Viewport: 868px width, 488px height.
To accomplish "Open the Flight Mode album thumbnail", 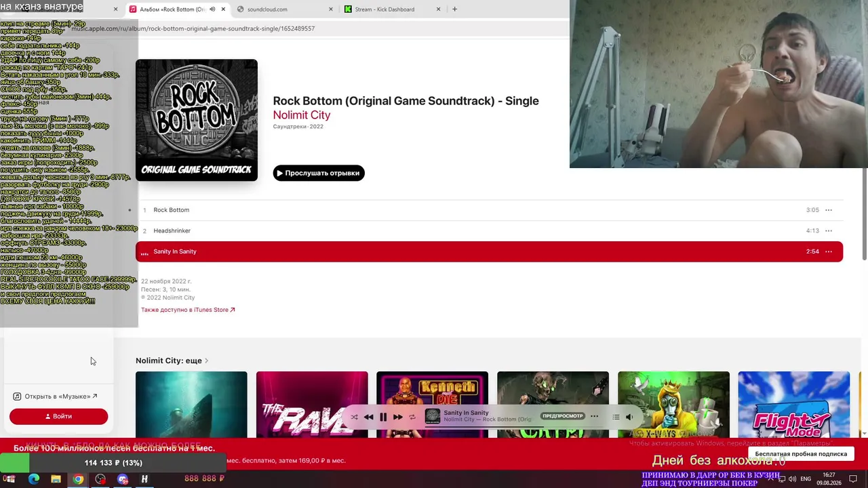I will 793,404.
